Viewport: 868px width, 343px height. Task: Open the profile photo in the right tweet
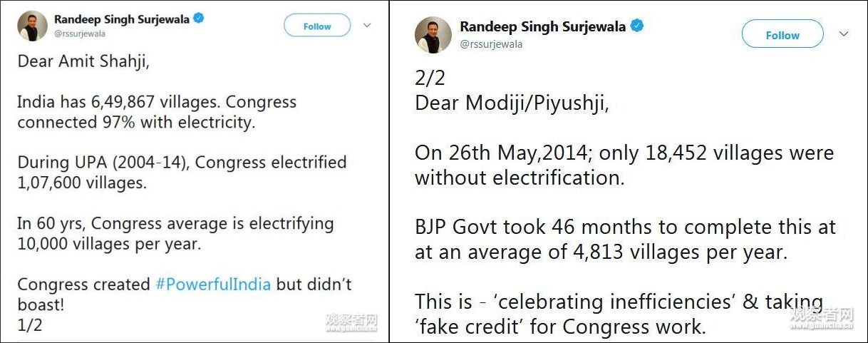[433, 35]
